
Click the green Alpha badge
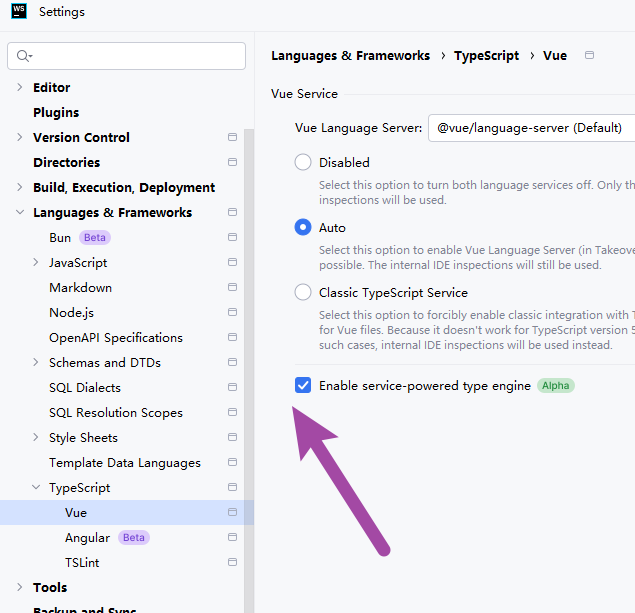pos(556,386)
